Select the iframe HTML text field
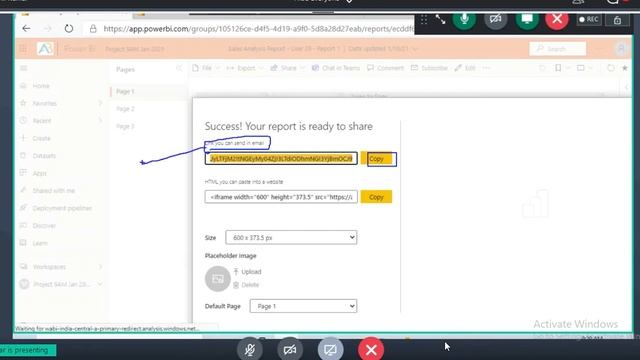The width and height of the screenshot is (640, 360). coord(281,197)
